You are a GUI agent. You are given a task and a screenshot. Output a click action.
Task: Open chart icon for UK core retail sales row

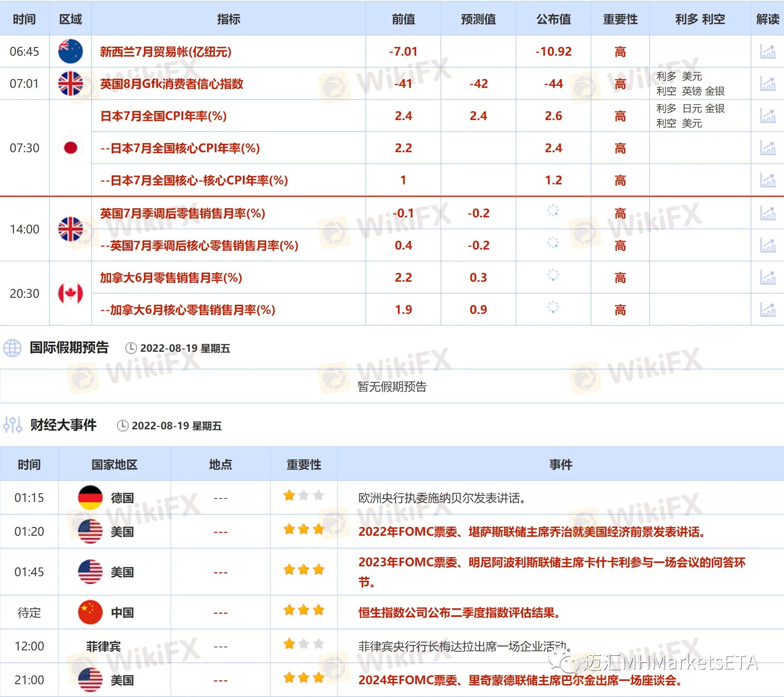(768, 245)
